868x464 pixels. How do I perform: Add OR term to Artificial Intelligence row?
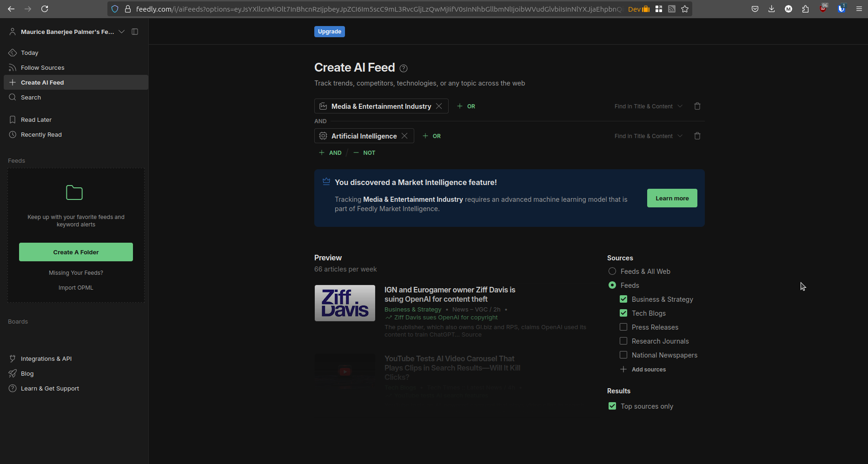tap(431, 136)
